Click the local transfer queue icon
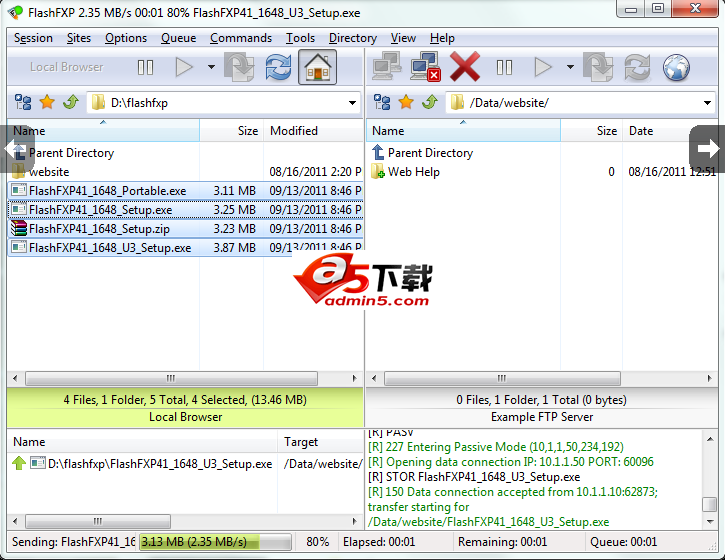 click(239, 68)
